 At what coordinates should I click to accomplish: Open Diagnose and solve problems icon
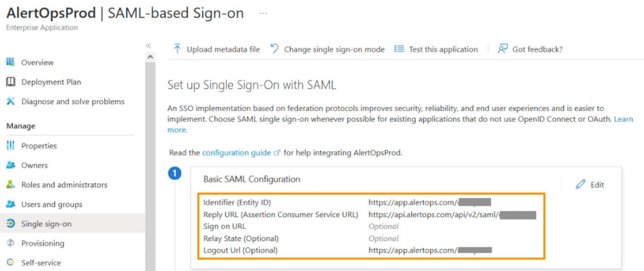tap(10, 101)
